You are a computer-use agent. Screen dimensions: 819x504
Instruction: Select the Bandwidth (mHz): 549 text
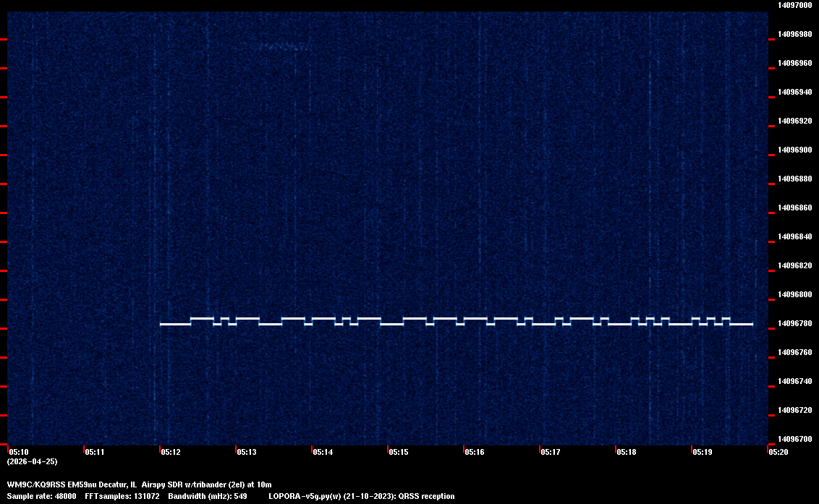208,496
